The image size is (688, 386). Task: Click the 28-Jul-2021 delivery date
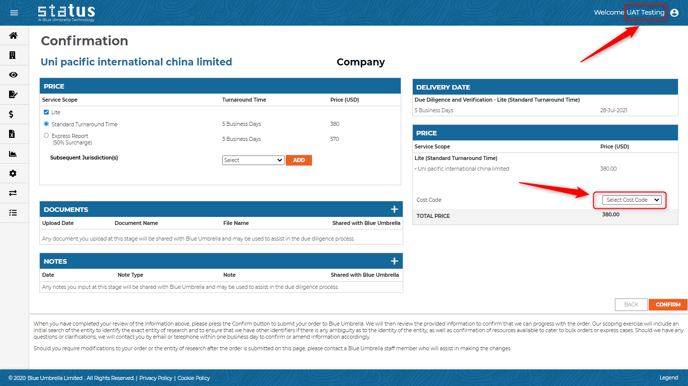tap(613, 111)
